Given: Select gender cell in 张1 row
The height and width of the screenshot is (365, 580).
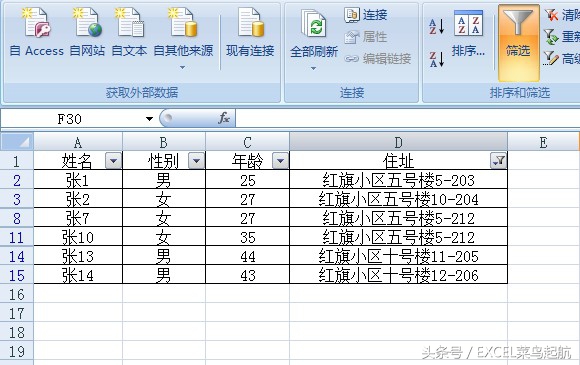Looking at the screenshot, I should pyautogui.click(x=164, y=180).
